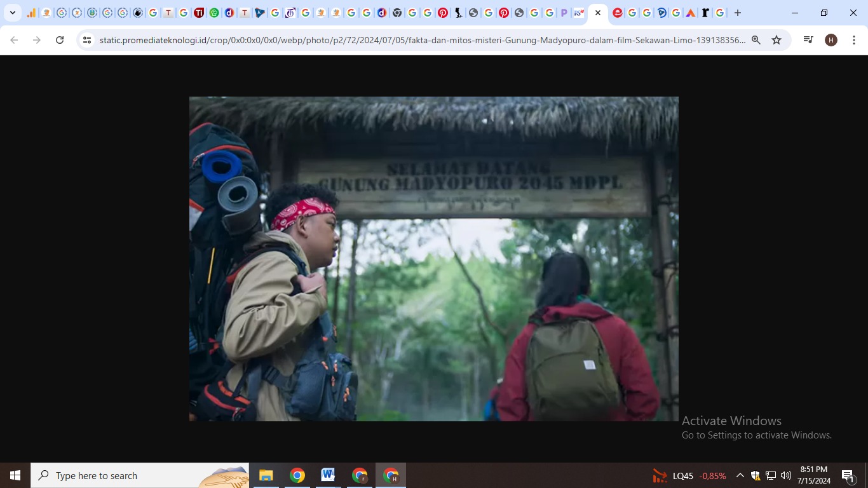Open the media controls button
The width and height of the screenshot is (868, 488).
(808, 40)
